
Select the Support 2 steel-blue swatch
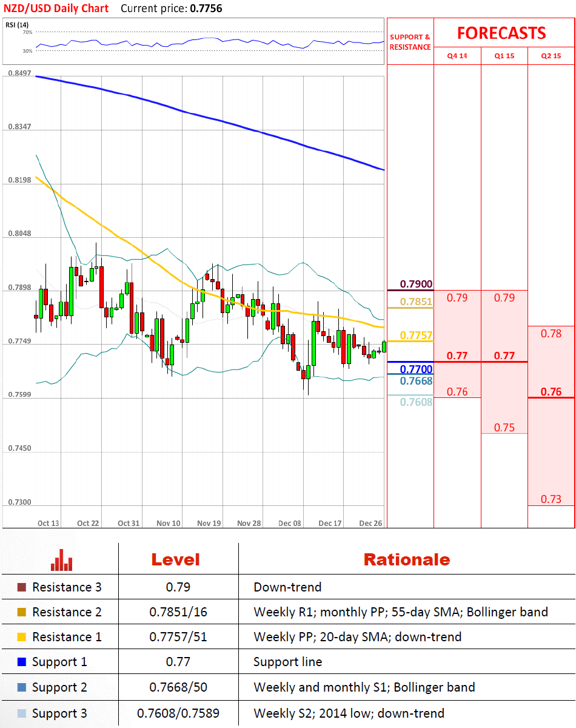[x=22, y=688]
